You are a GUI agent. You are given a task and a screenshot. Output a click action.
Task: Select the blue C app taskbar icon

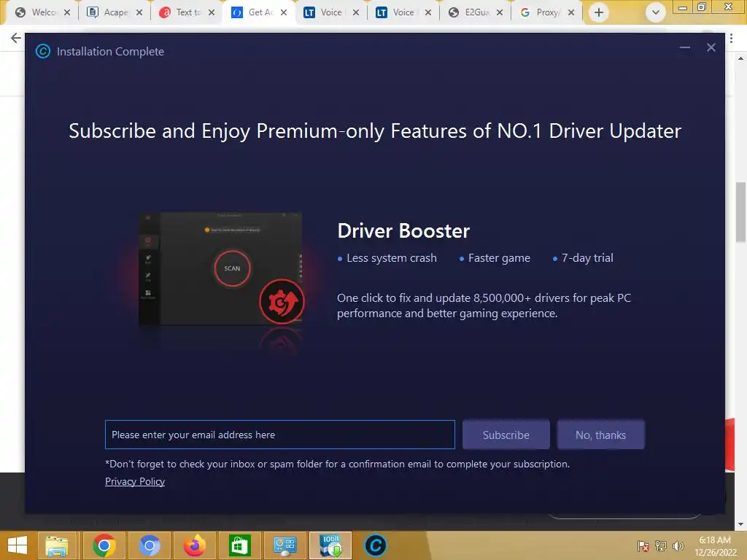[x=376, y=545]
